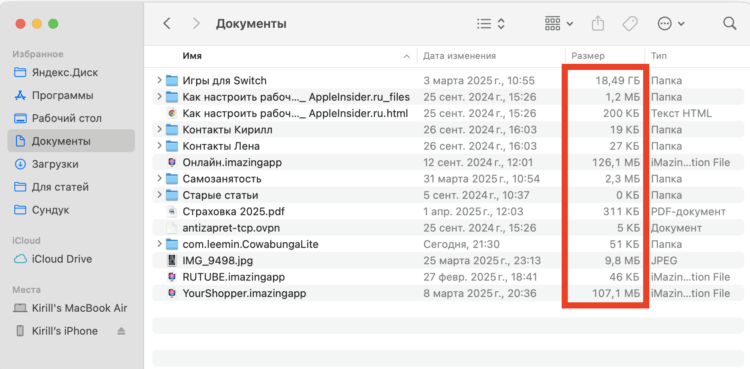
Task: Select the Самозанятость row name
Action: 222,179
